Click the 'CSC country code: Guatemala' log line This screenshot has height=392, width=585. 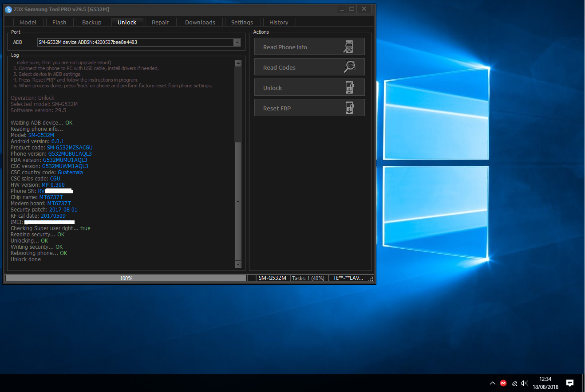pyautogui.click(x=47, y=172)
